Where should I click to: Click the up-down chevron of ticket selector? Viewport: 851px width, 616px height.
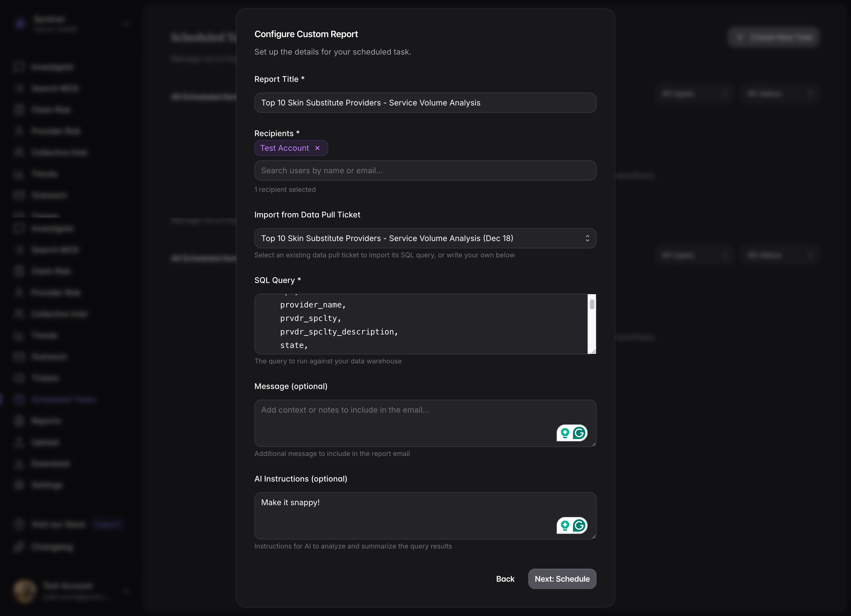[x=587, y=238]
